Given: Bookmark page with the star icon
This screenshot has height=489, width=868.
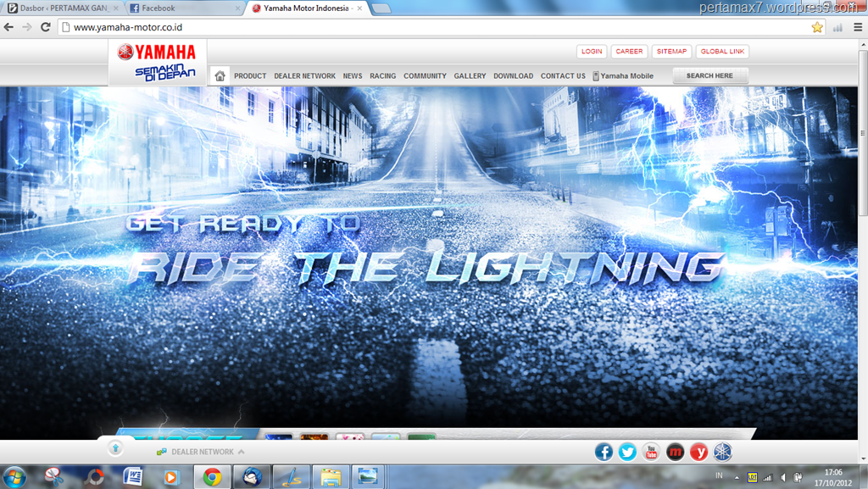Looking at the screenshot, I should (x=817, y=27).
